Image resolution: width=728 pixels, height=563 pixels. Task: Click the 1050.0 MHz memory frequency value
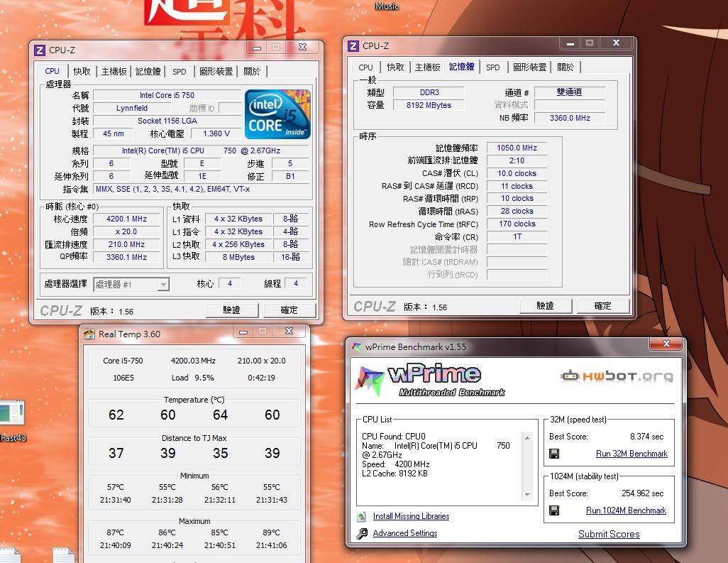tap(517, 148)
